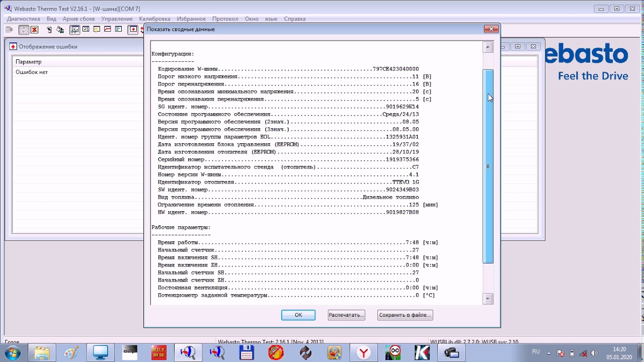The width and height of the screenshot is (644, 362).
Task: Click the 'SG идент. номер' line
Action: point(288,107)
